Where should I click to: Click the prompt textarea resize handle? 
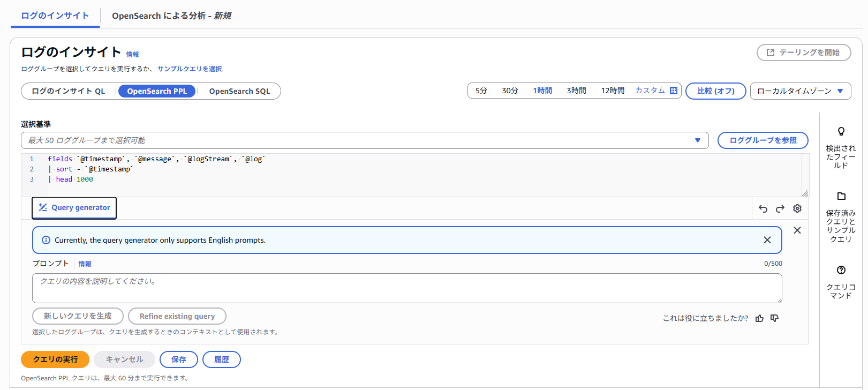click(x=779, y=299)
